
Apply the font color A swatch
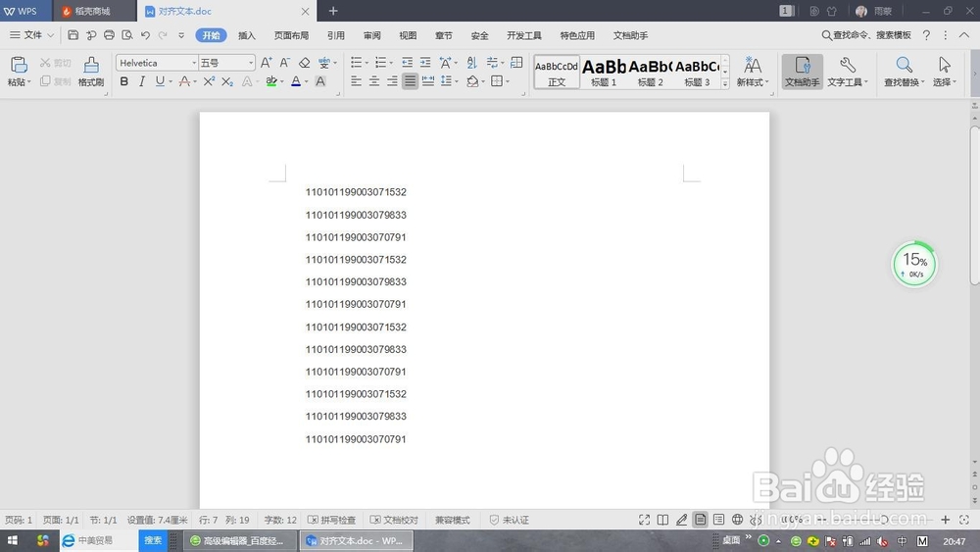pyautogui.click(x=296, y=81)
